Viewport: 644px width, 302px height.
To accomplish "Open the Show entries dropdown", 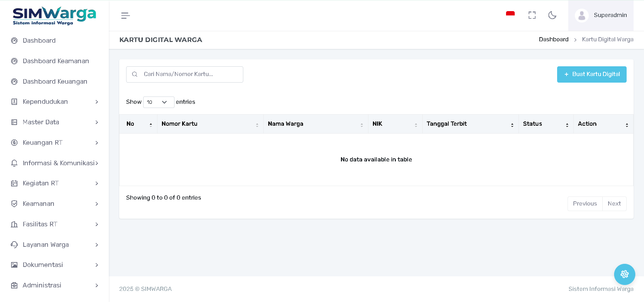I will pos(158,102).
